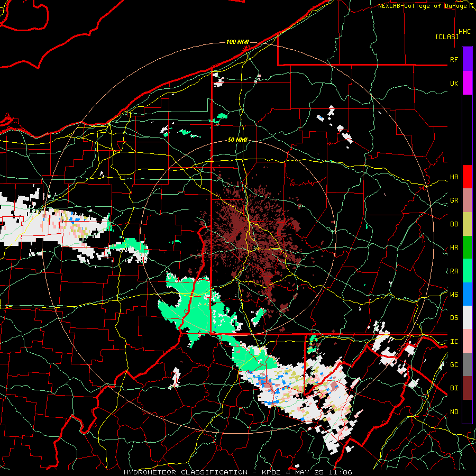This screenshot has width=476, height=476.
Task: Click the UK magenta legend swatch
Action: 467,83
